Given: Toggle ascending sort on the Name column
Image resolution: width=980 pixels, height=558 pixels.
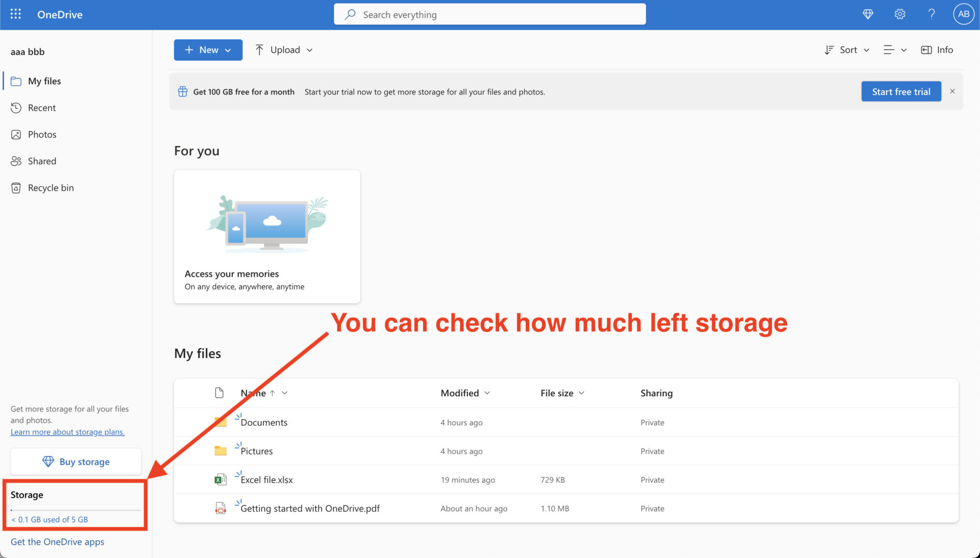Looking at the screenshot, I should 273,393.
